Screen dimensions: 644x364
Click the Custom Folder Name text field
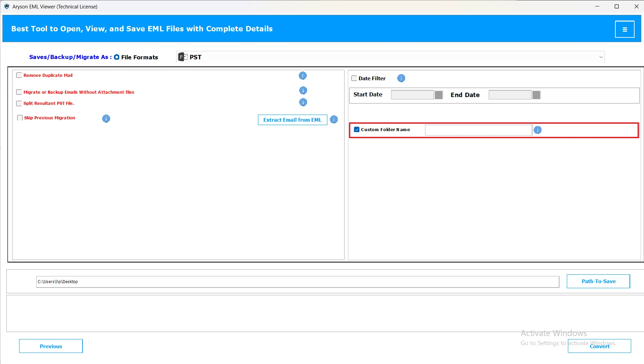click(x=478, y=130)
